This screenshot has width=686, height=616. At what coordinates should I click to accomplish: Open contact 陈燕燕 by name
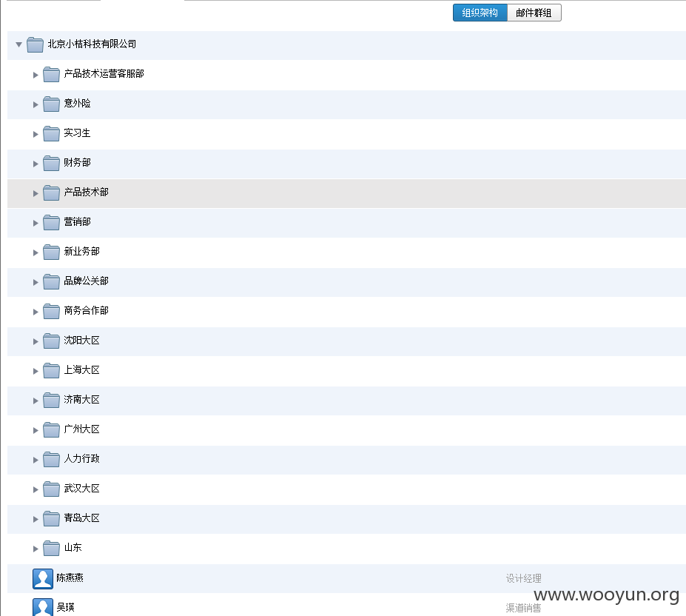[70, 578]
